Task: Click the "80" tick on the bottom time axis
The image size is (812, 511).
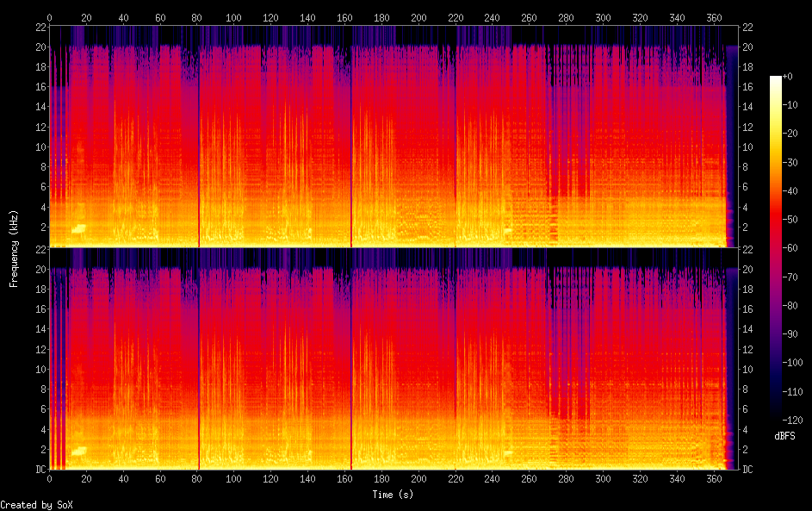Action: click(x=197, y=479)
